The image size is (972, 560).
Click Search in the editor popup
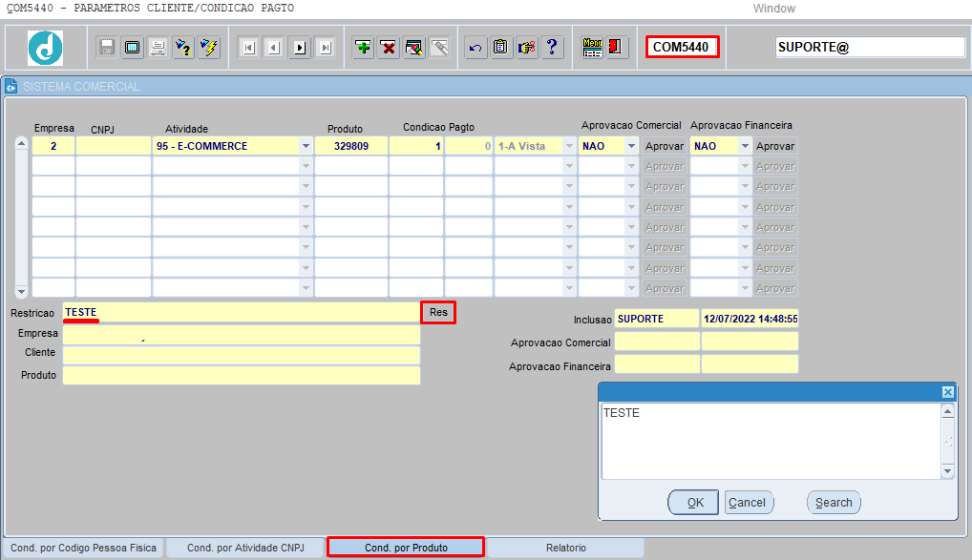[x=834, y=503]
